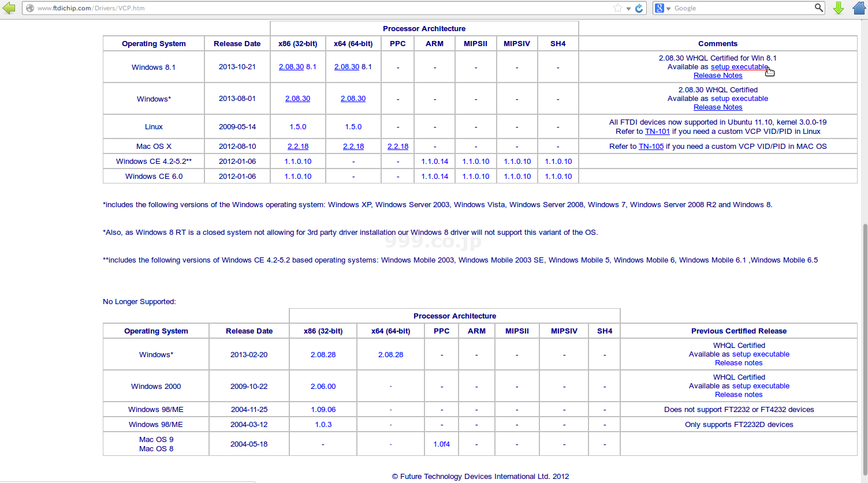Click the copyright Future Technology Devices footer
This screenshot has height=483, width=868.
click(480, 477)
